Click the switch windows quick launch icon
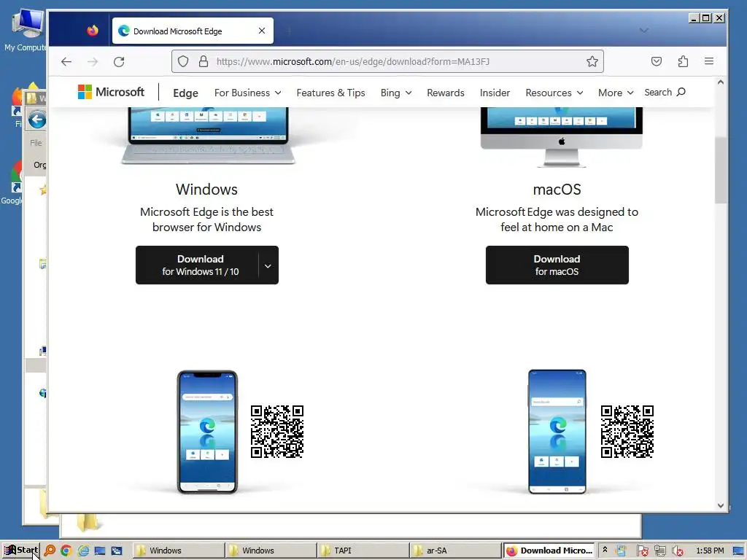This screenshot has width=747, height=560. click(117, 551)
